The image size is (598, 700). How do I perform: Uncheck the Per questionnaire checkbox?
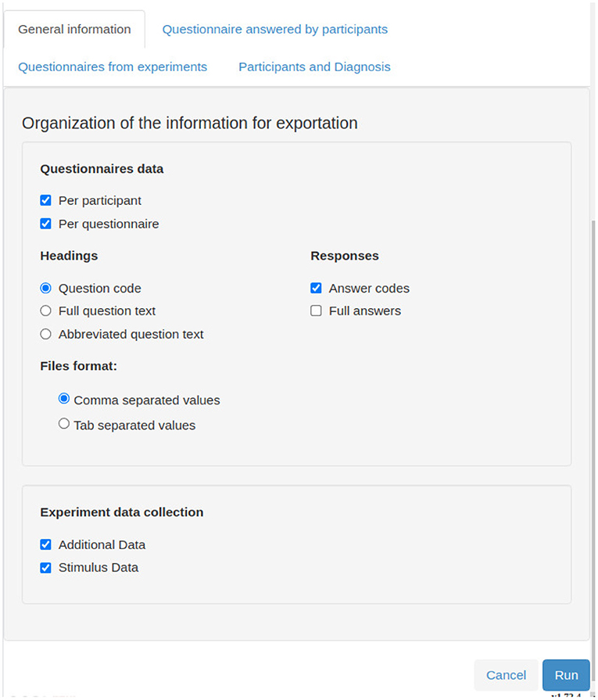pyautogui.click(x=45, y=223)
